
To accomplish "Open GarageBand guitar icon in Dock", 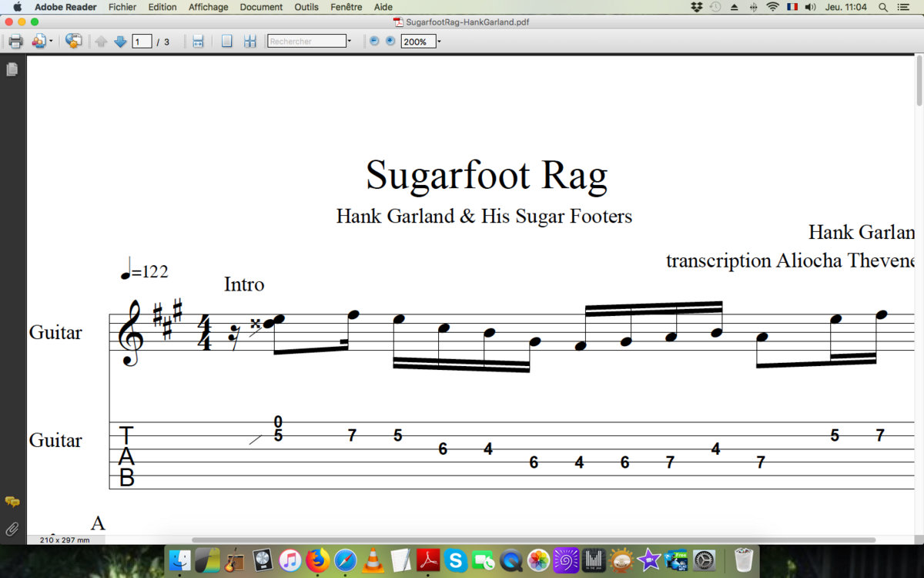I will pyautogui.click(x=235, y=560).
